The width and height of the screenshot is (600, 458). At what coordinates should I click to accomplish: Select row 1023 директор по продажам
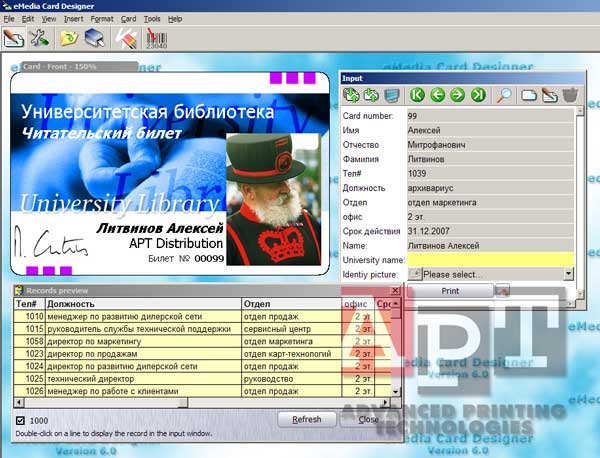pyautogui.click(x=202, y=354)
